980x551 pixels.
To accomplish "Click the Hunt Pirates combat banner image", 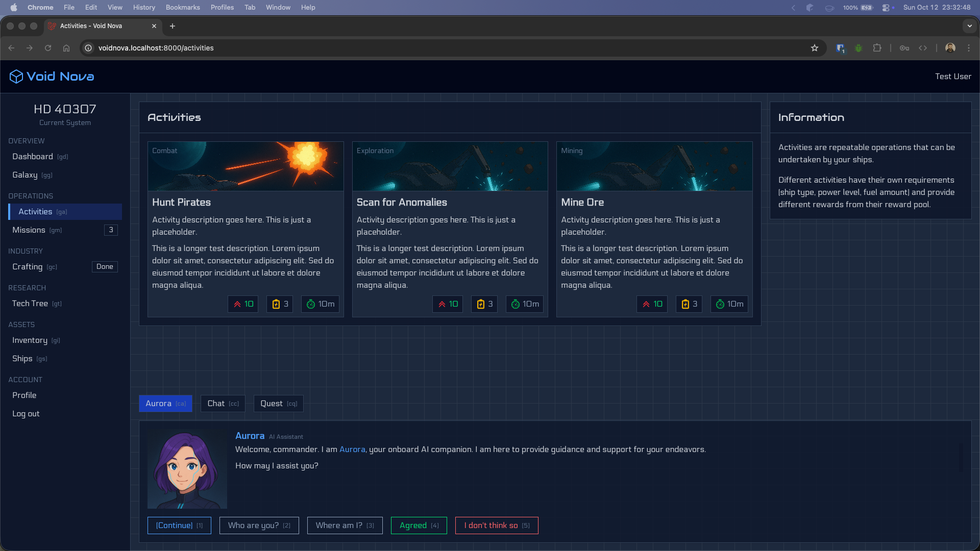I will point(246,166).
